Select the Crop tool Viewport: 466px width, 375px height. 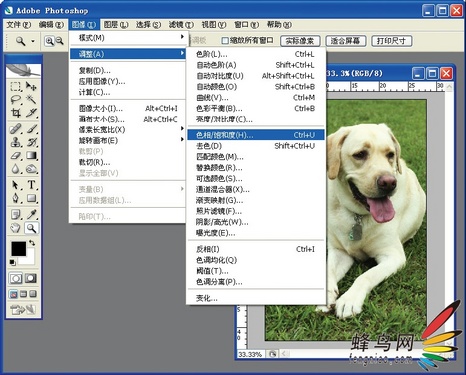16,113
